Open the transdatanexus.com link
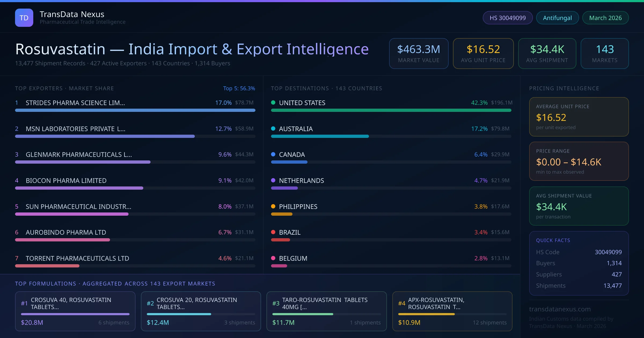This screenshot has width=644, height=338. pos(560,309)
